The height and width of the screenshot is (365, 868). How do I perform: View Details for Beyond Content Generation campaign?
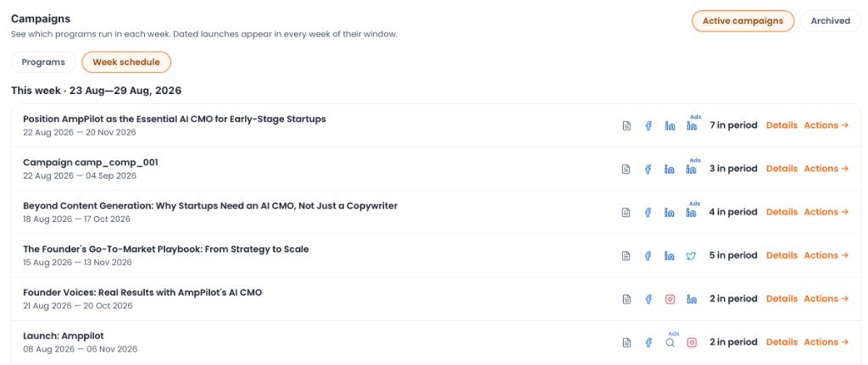(782, 212)
